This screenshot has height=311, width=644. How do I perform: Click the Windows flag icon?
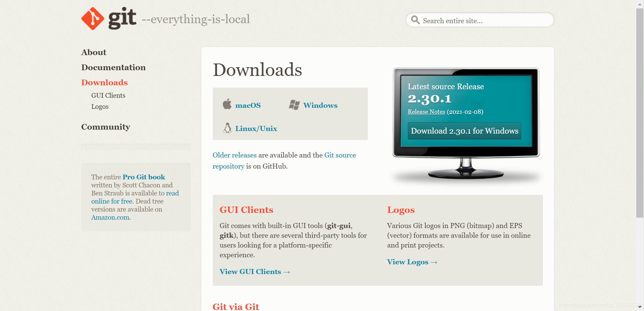[294, 105]
